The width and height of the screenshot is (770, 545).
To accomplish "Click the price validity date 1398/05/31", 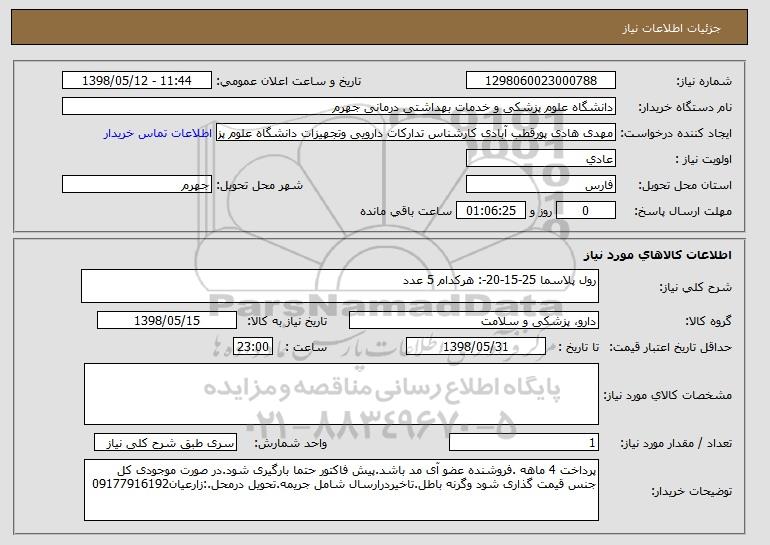I will (476, 347).
